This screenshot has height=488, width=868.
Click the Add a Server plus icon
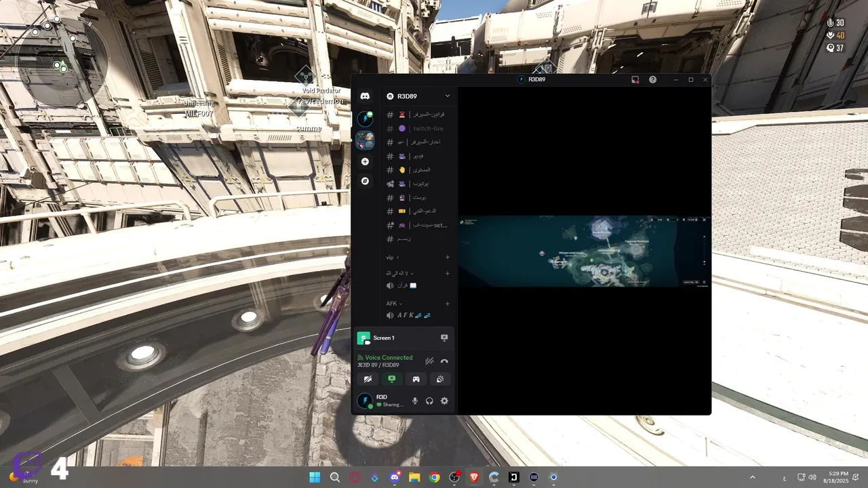click(x=365, y=161)
